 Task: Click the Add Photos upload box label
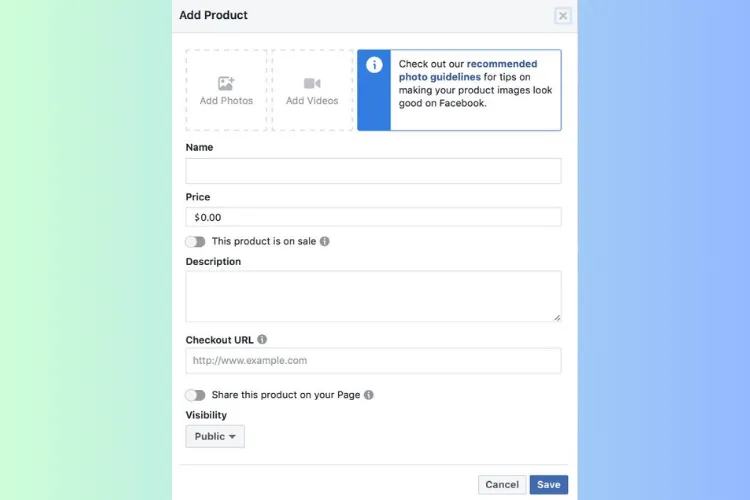[226, 101]
